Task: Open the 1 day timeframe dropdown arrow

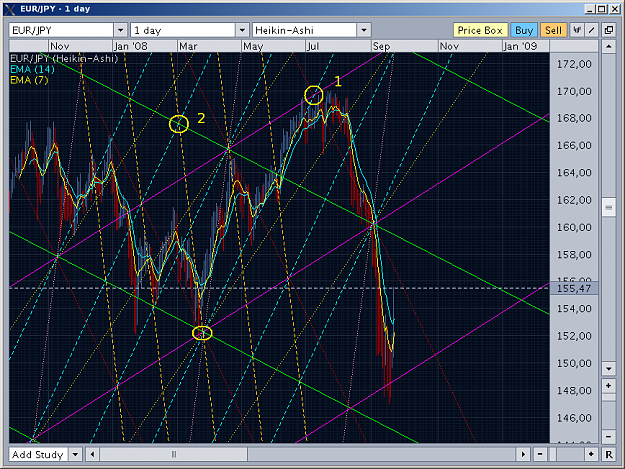Action: click(242, 30)
